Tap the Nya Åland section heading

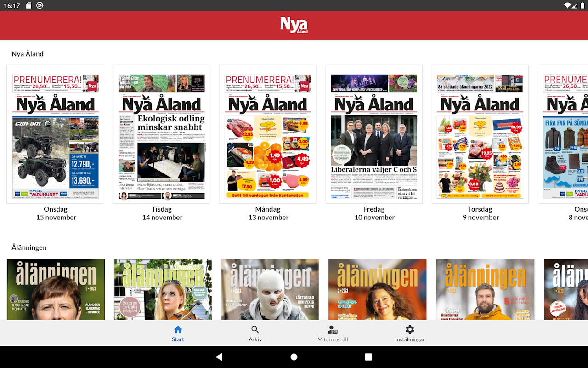point(28,54)
